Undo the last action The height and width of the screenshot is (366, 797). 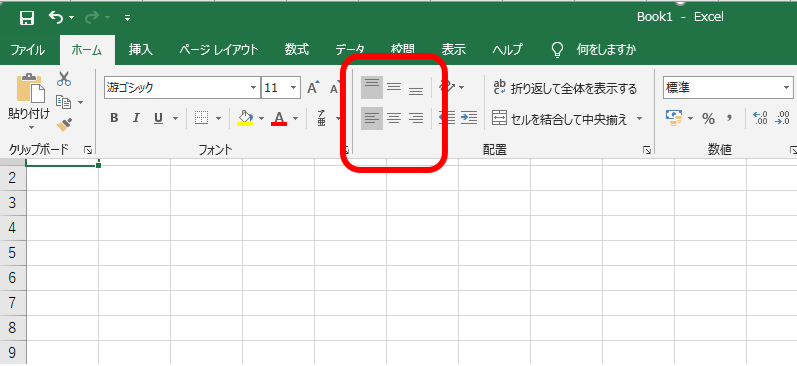tap(55, 18)
